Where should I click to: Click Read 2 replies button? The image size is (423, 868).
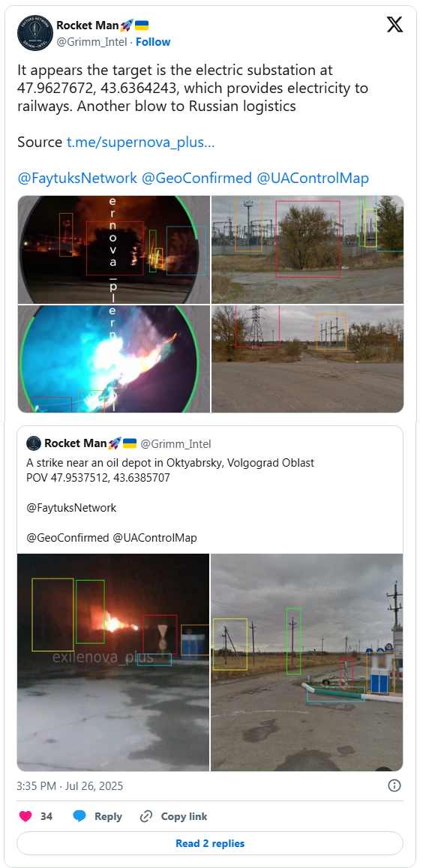210,844
